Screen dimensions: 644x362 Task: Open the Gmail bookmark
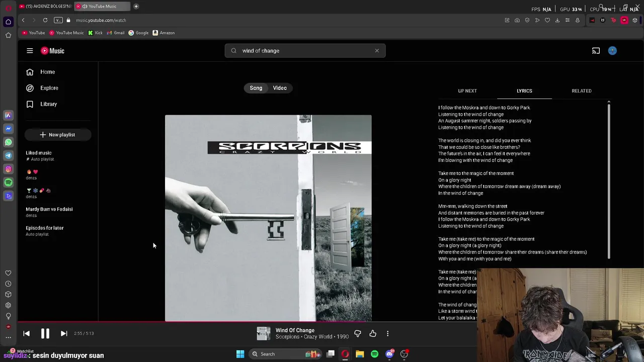point(115,33)
